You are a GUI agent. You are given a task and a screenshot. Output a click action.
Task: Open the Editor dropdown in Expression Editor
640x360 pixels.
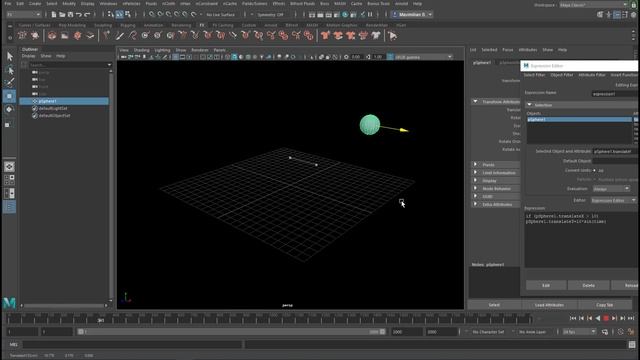coord(613,200)
